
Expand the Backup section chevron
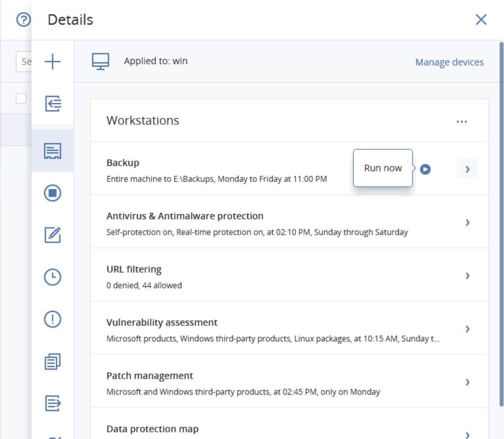pyautogui.click(x=467, y=169)
